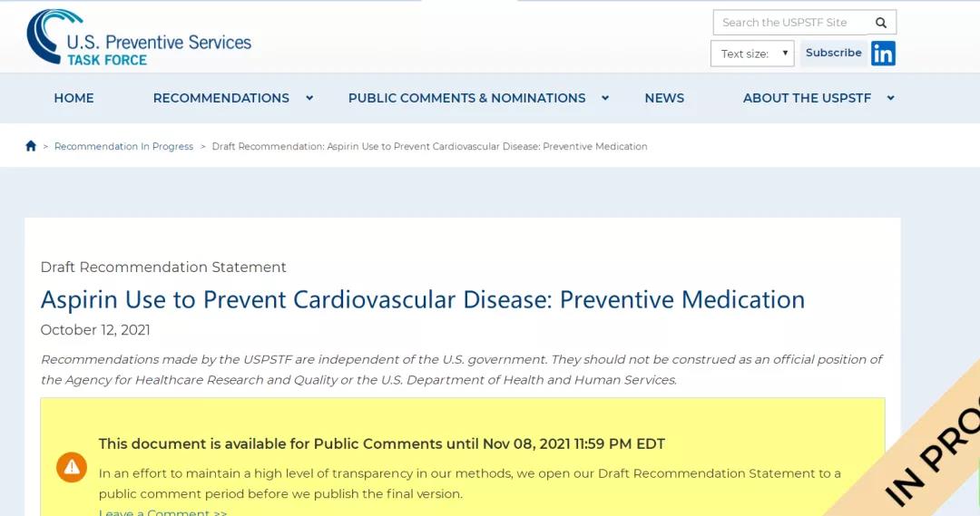Click the Search the USPSTF Site field
The image size is (980, 516).
tap(790, 23)
